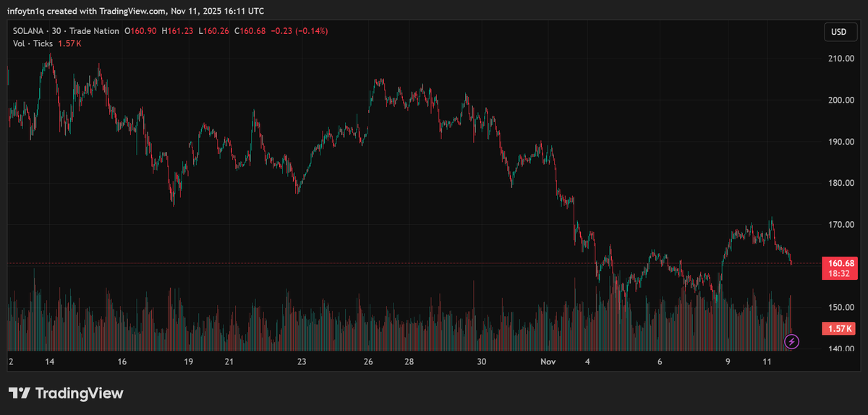Click the date label 19 on the time axis
868x415 pixels.
(189, 361)
